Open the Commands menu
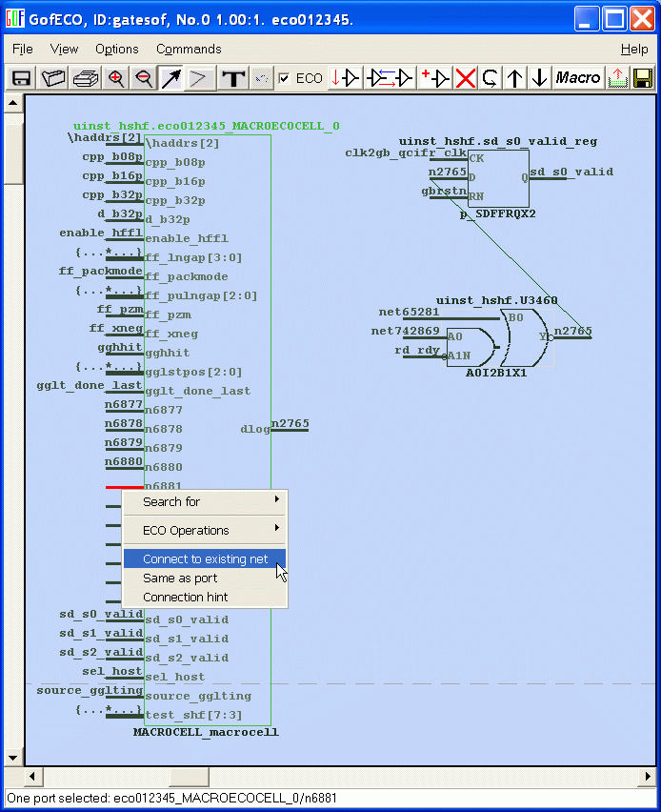Screen dimensions: 661x812 click(x=189, y=49)
